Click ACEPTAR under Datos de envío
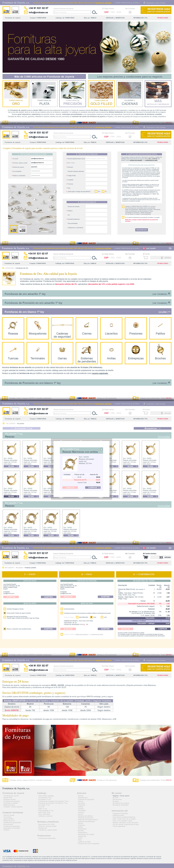This screenshot has height=868, width=174. (48, 597)
